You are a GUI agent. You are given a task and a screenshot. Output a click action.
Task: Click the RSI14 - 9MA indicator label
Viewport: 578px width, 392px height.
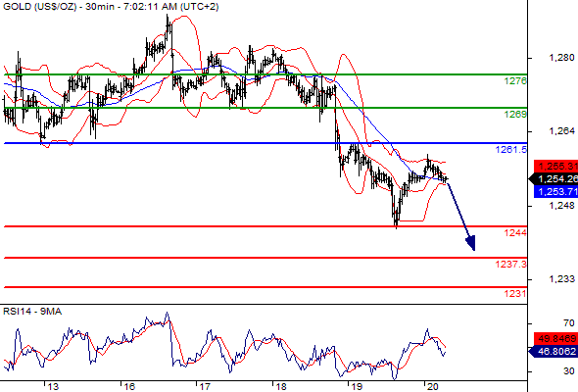click(32, 312)
